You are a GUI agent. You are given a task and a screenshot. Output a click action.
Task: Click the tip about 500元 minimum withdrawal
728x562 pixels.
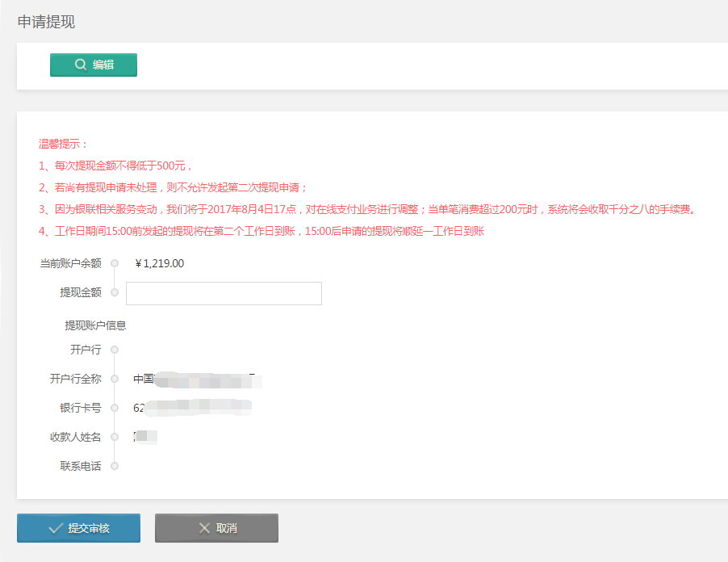(115, 166)
